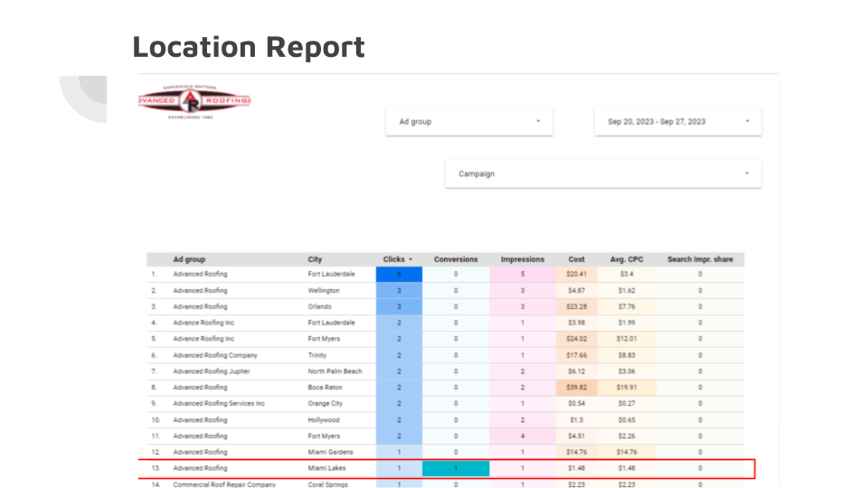This screenshot has height=488, width=868.
Task: Select Advanced Roofing Company ad group
Action: click(x=215, y=355)
